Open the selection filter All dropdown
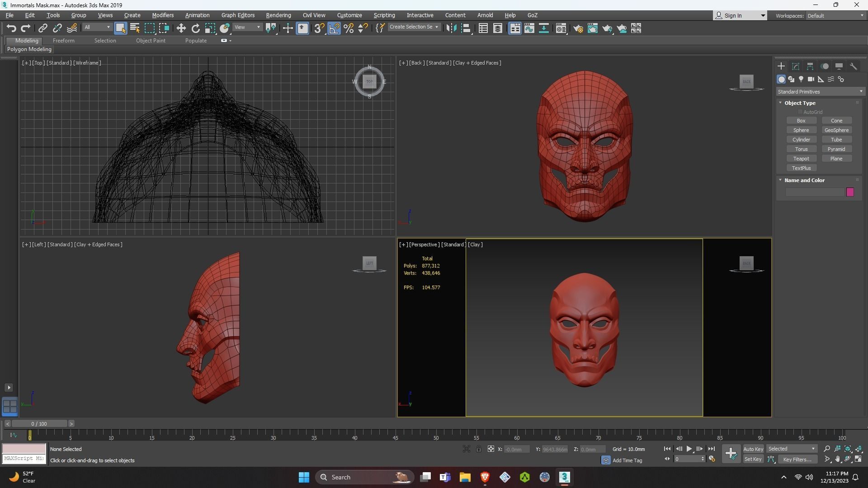Viewport: 868px width, 488px height. click(x=97, y=28)
